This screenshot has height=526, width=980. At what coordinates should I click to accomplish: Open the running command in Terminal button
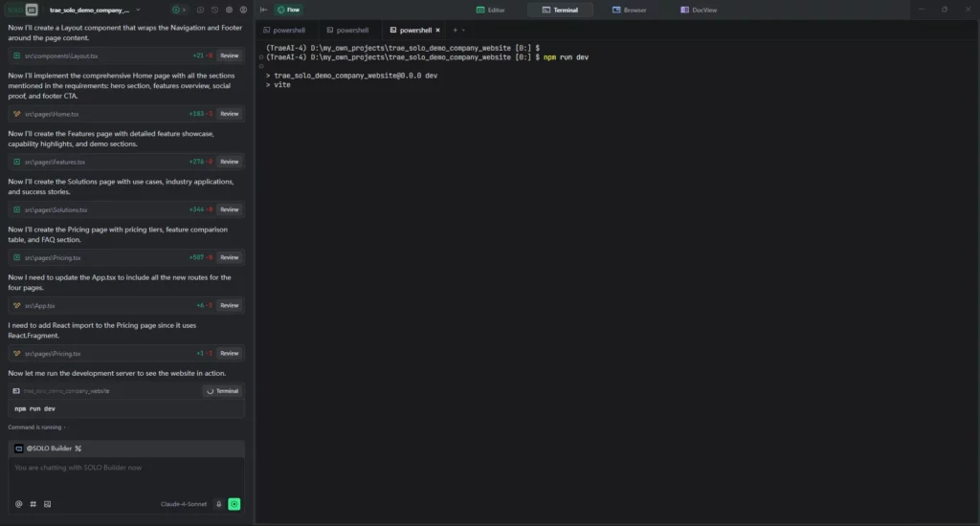222,391
